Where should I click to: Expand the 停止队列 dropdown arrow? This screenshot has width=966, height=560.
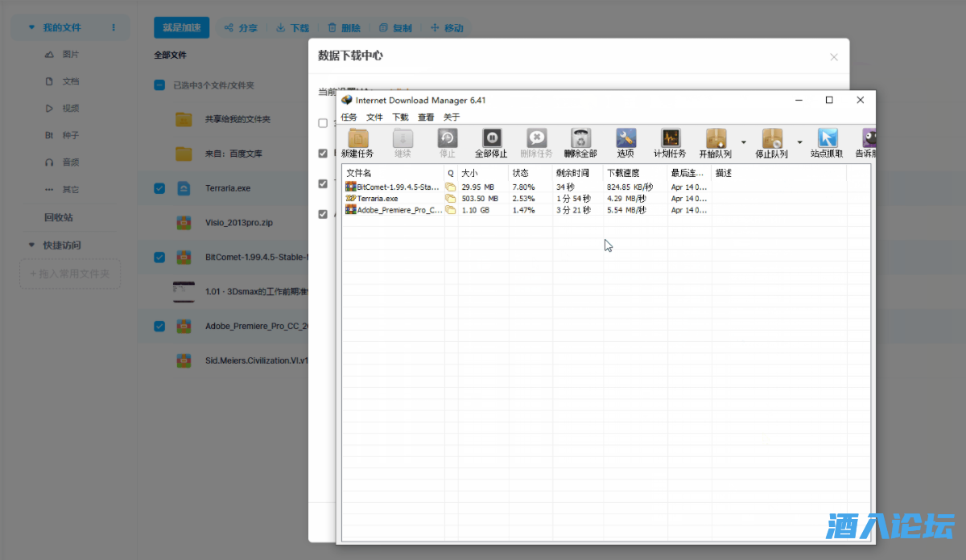[x=799, y=142]
